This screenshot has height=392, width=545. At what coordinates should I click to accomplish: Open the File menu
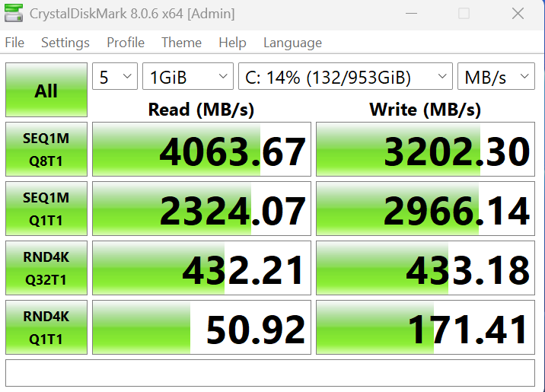[x=14, y=43]
